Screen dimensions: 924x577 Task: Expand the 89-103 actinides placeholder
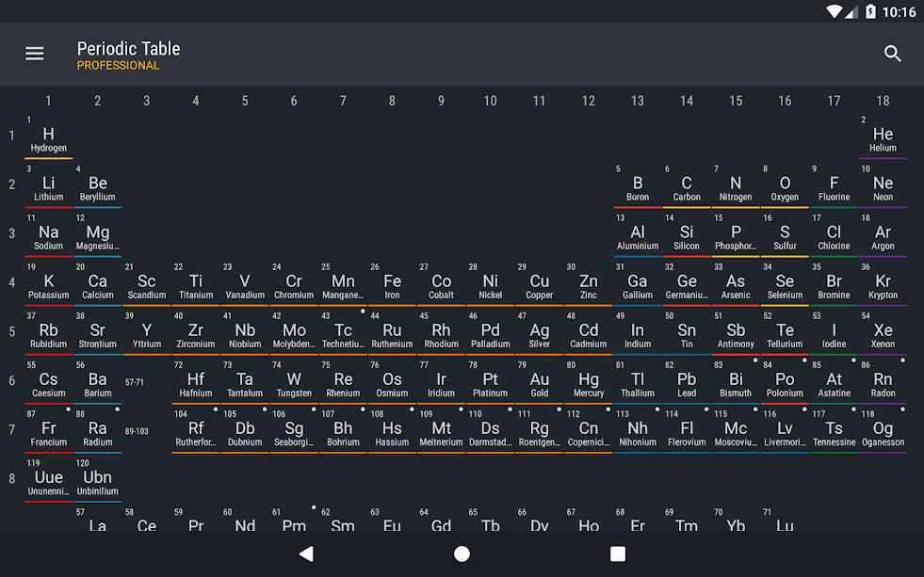[x=137, y=431]
